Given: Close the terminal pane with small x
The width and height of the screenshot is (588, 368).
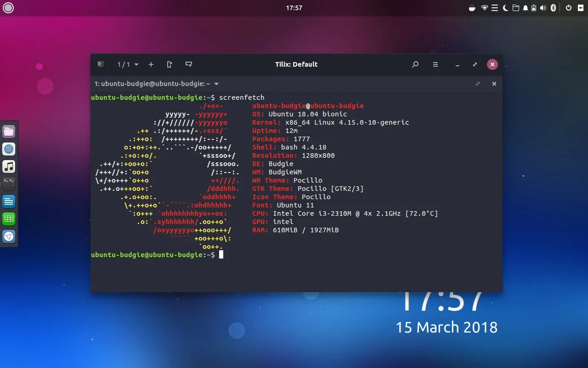Looking at the screenshot, I should (494, 84).
